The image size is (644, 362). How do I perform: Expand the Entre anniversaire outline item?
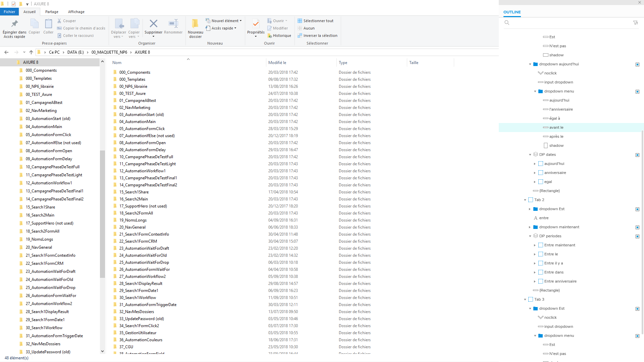click(535, 282)
